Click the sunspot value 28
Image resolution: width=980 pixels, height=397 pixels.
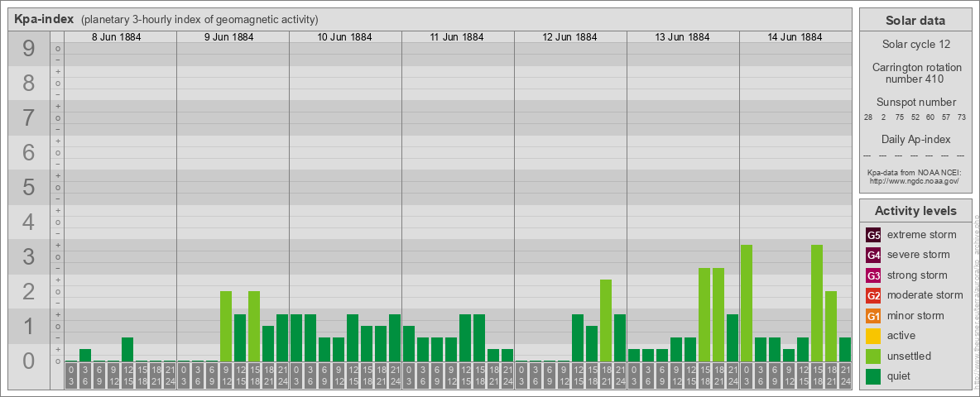pos(868,117)
